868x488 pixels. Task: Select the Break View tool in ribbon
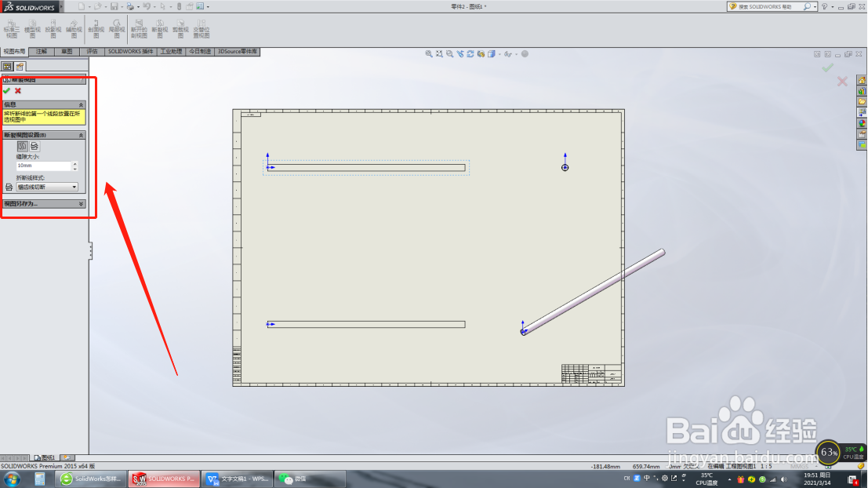[x=160, y=29]
